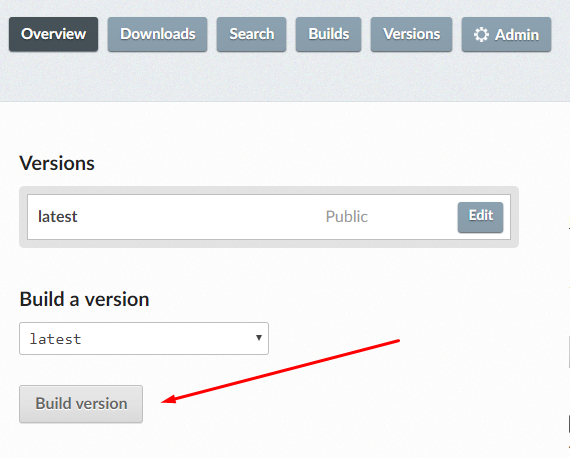
Task: Expand the latest version dropdown
Action: pos(144,338)
